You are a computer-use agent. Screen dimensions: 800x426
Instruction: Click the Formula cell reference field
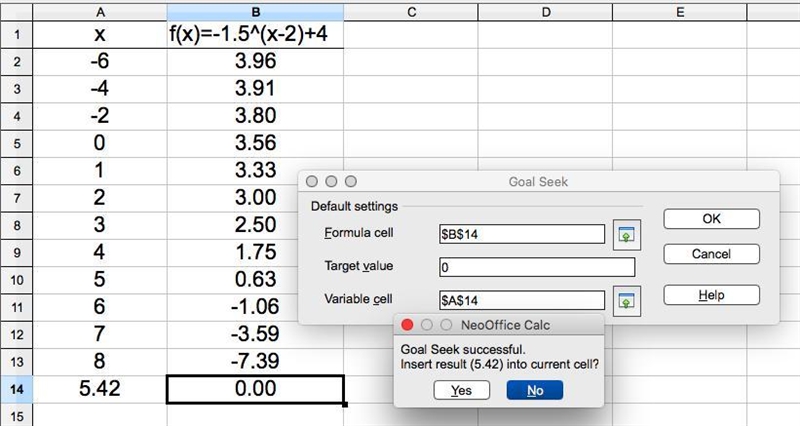pos(522,234)
